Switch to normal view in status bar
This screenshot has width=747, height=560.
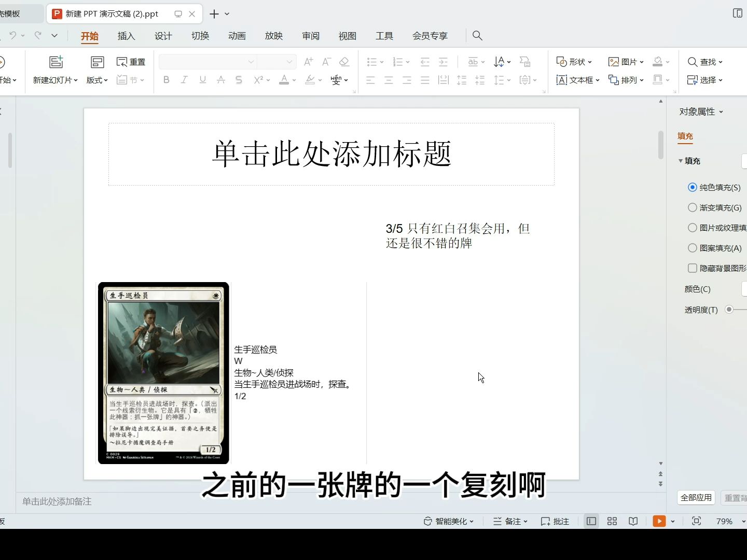(591, 521)
